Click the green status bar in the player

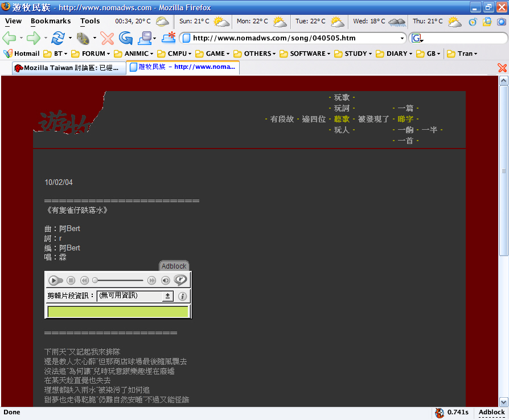coord(118,312)
